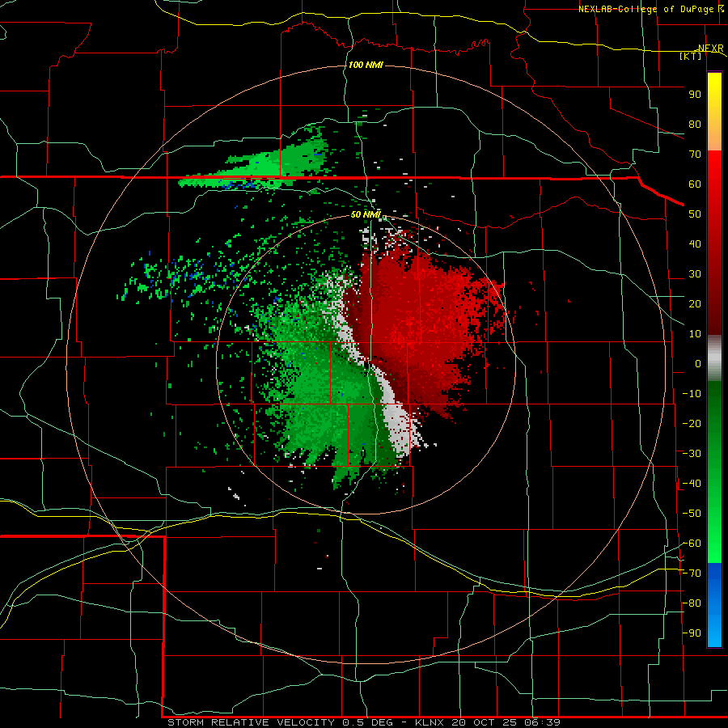Click the "-30" value on the velocity scale
728x728 pixels.
(692, 454)
